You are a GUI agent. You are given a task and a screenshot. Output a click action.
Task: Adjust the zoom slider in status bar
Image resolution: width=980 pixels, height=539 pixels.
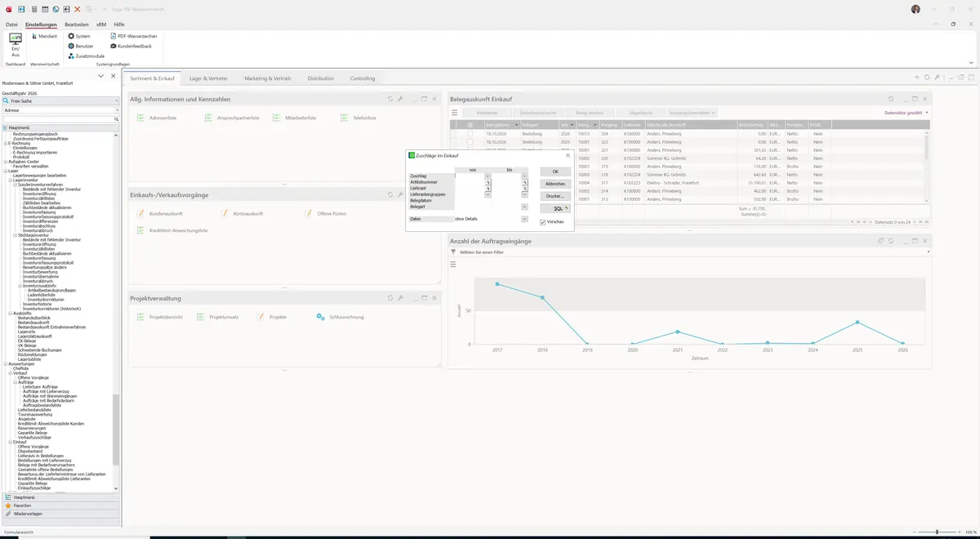point(936,532)
